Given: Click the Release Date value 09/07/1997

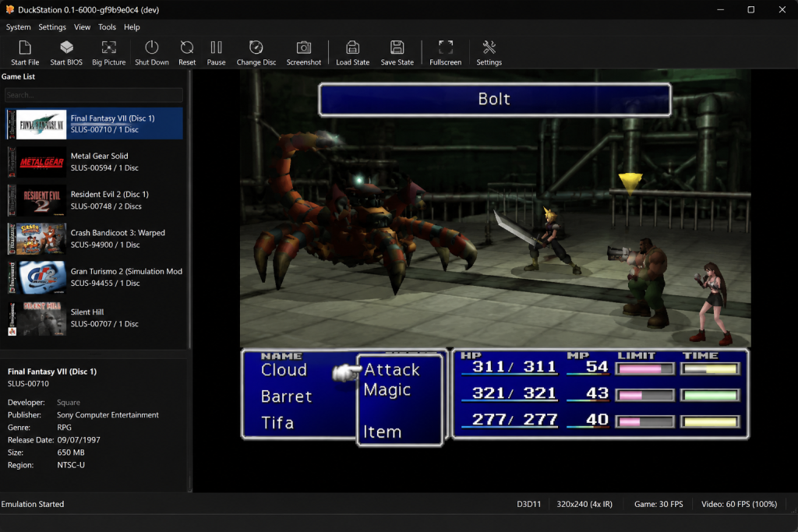Looking at the screenshot, I should click(x=79, y=440).
